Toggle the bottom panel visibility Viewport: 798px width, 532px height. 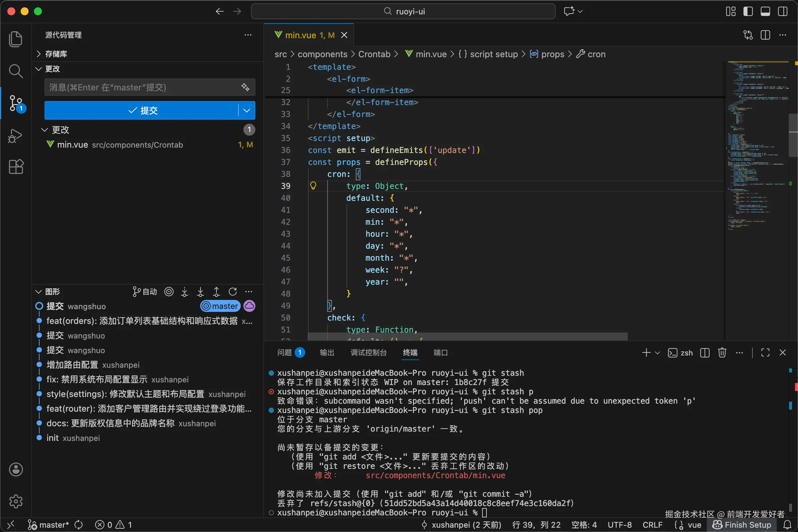[x=765, y=12]
